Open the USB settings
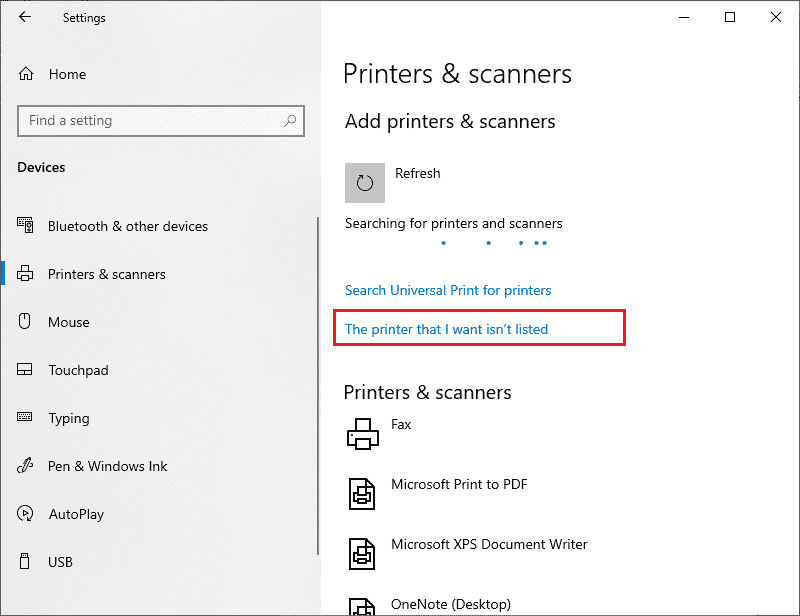Screen dimensions: 800x616 60,562
